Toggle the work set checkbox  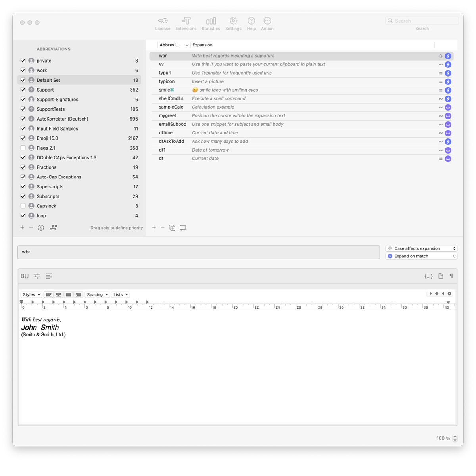(x=23, y=70)
